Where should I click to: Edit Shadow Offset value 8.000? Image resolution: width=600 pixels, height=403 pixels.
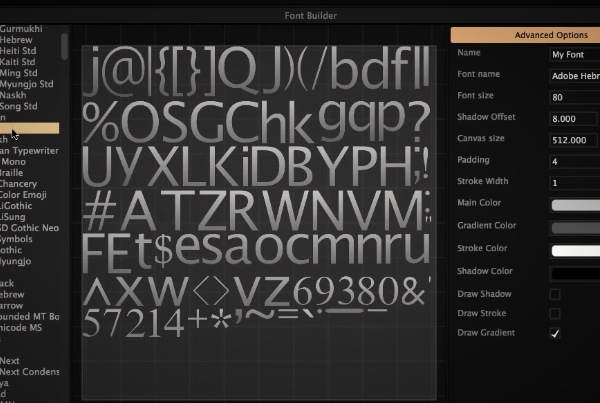[x=573, y=119]
